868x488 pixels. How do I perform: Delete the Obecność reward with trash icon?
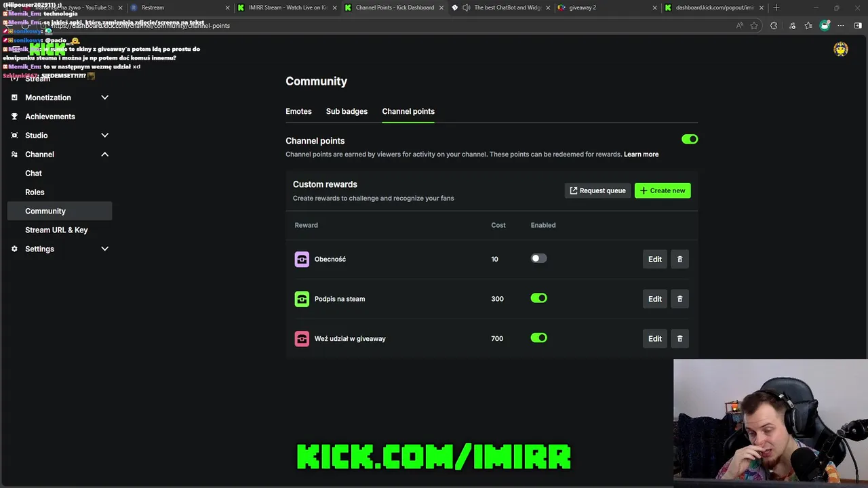[x=680, y=259]
